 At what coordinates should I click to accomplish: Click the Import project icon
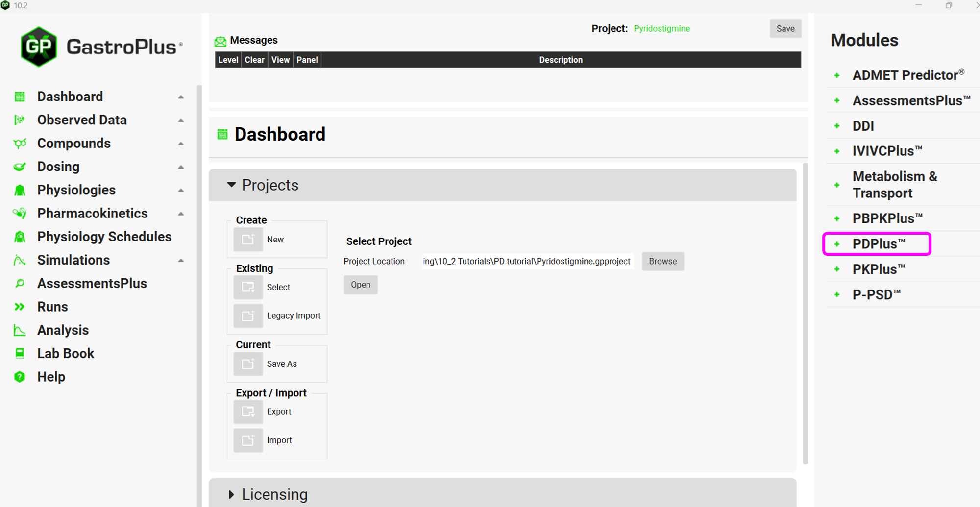click(x=248, y=440)
